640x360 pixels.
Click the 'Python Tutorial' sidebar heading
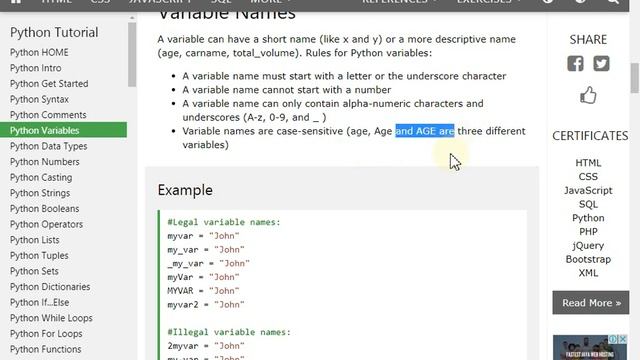point(54,33)
